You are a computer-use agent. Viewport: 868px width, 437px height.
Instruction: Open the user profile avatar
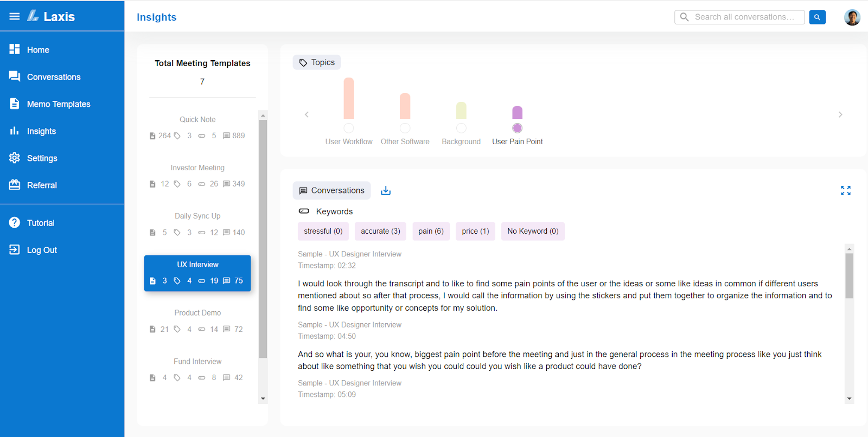coord(852,17)
